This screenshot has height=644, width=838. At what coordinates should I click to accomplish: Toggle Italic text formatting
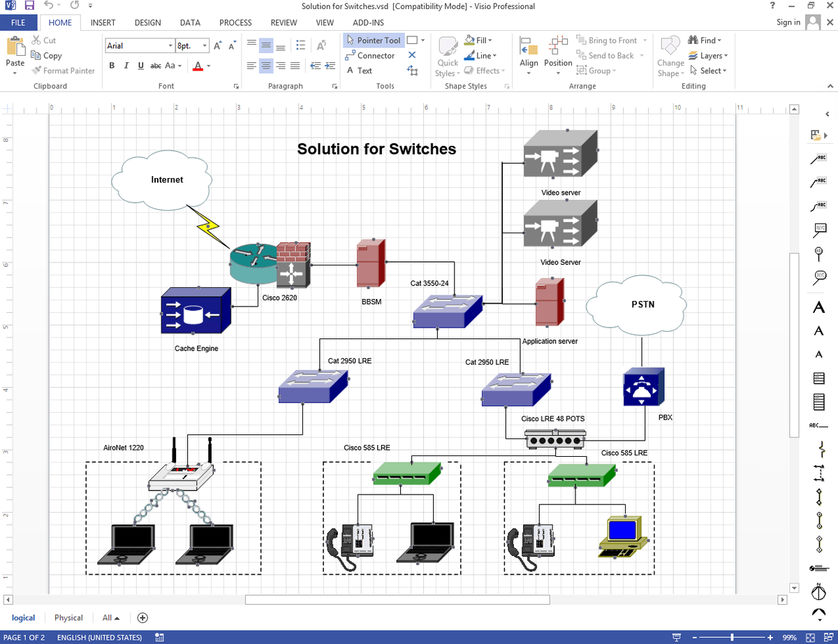[126, 66]
